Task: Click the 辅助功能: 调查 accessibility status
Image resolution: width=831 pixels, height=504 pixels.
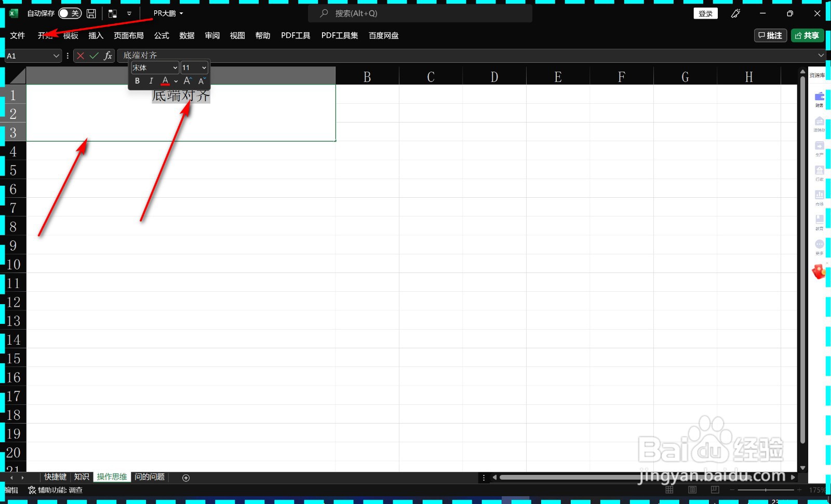Action: click(56, 490)
